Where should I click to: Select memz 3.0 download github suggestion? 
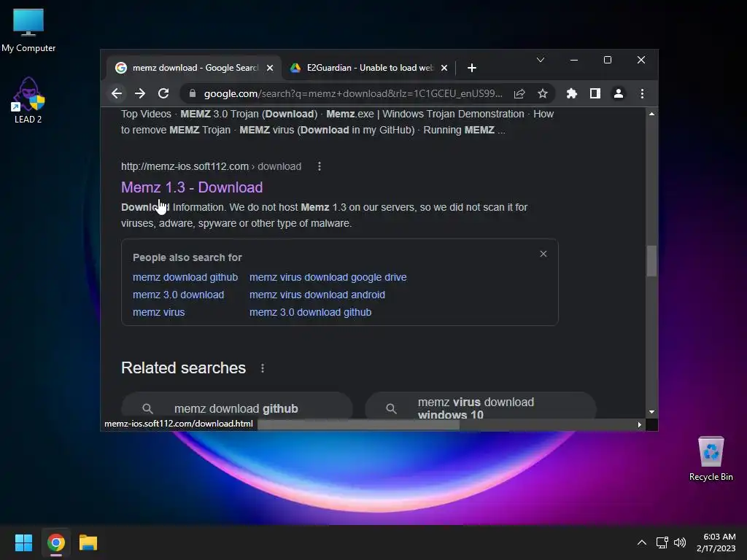point(310,312)
